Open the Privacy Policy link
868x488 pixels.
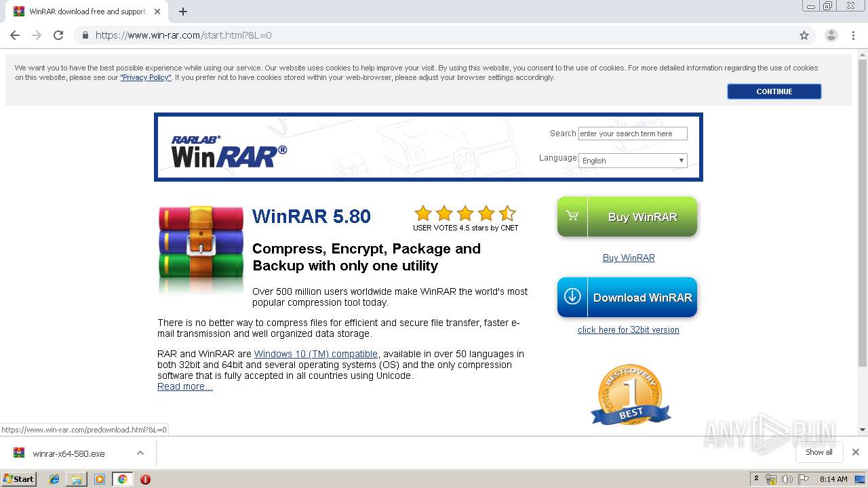[x=146, y=77]
